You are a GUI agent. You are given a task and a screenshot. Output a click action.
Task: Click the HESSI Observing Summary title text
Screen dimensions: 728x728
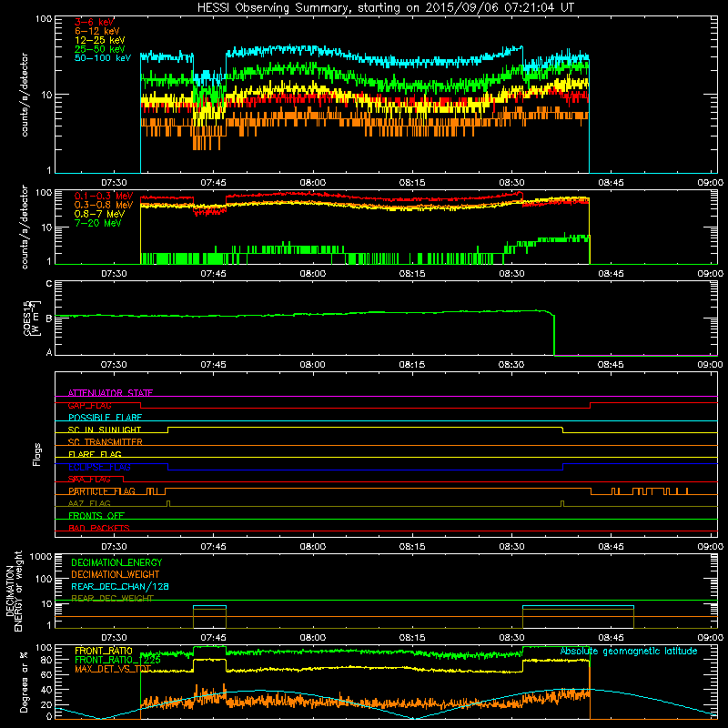click(x=386, y=8)
